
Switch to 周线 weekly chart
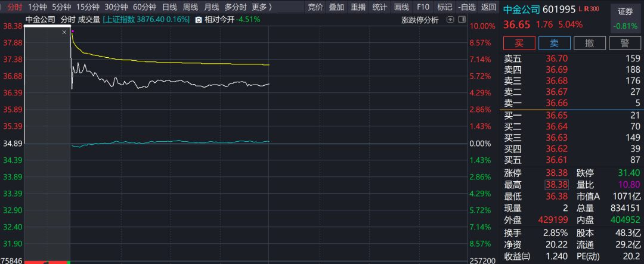click(191, 7)
